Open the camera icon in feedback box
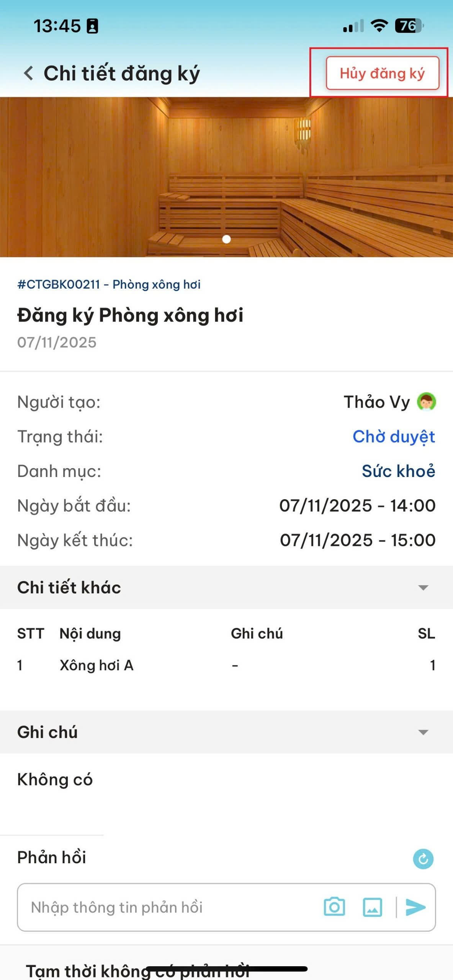The image size is (453, 980). (334, 907)
